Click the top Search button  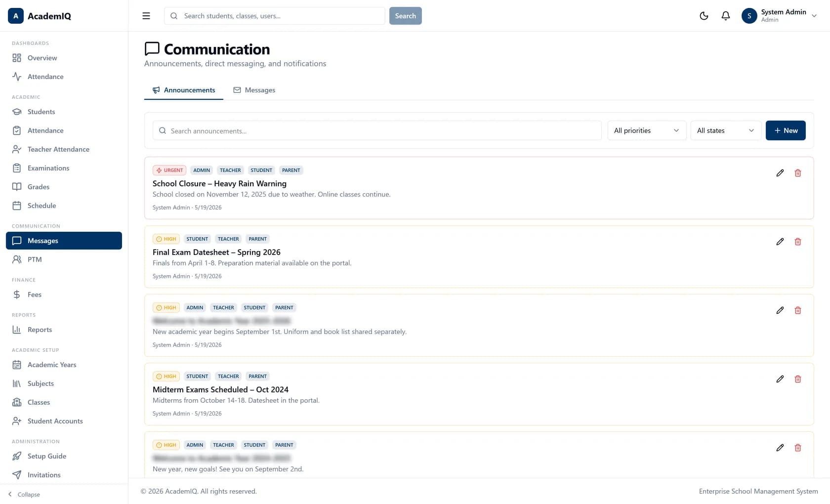[406, 16]
